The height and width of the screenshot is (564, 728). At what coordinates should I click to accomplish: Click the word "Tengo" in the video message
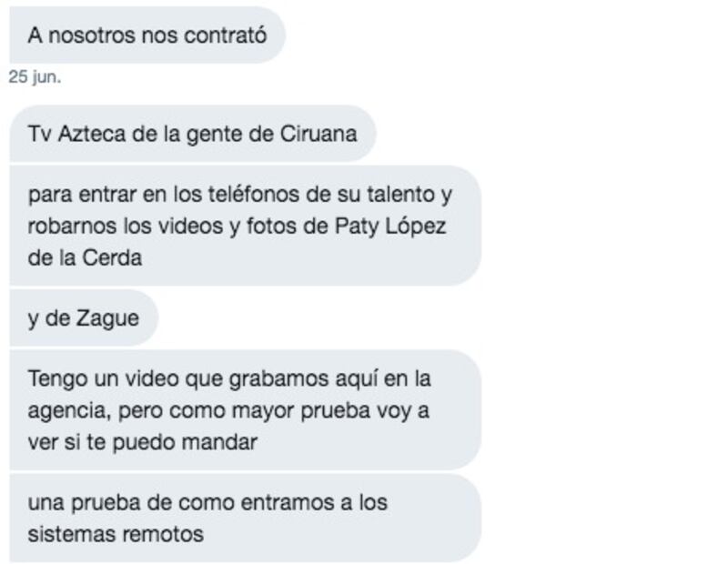click(x=58, y=378)
